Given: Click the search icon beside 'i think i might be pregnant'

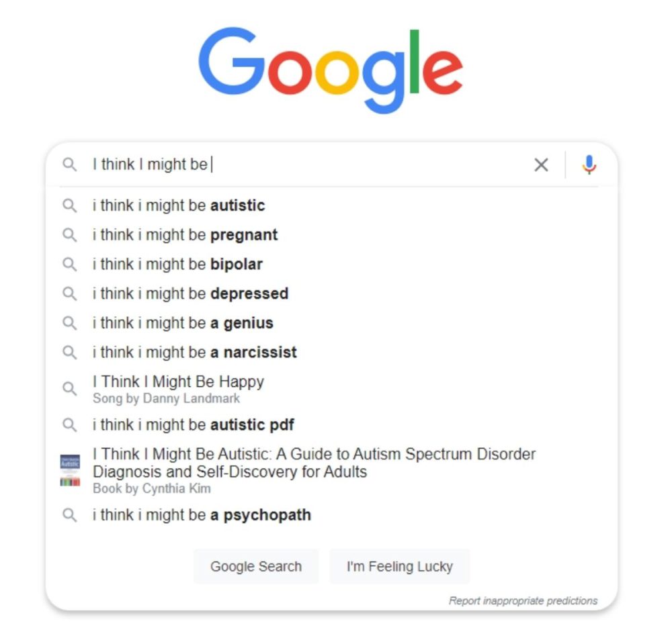Looking at the screenshot, I should pyautogui.click(x=69, y=235).
